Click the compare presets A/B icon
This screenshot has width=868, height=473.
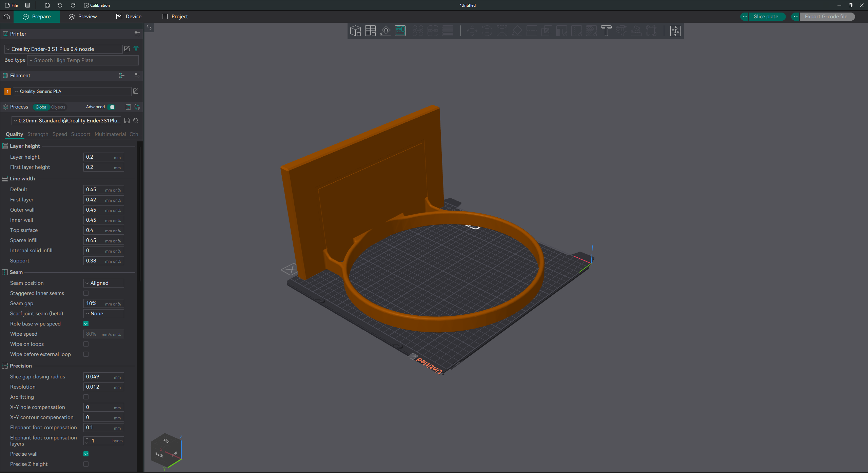pos(137,107)
